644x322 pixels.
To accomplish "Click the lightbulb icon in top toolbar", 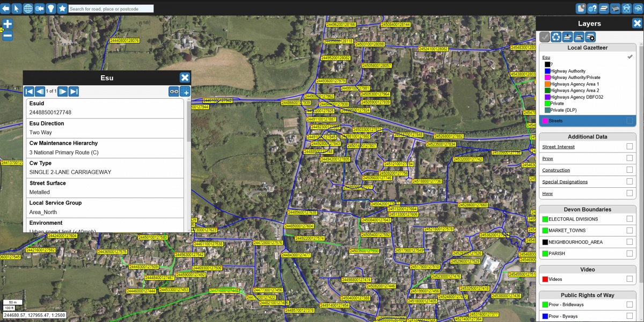I will pos(51,8).
